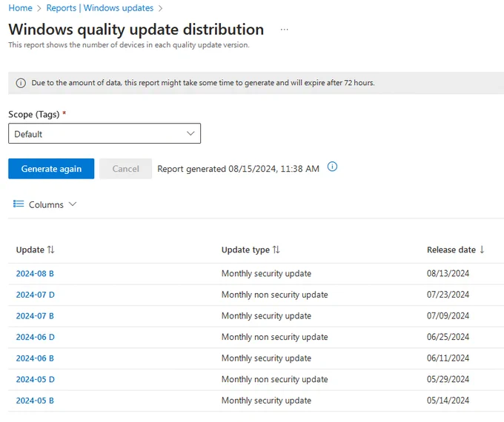This screenshot has height=422, width=504.
Task: Select the 06/11/2024 release date cell
Action: [x=448, y=358]
